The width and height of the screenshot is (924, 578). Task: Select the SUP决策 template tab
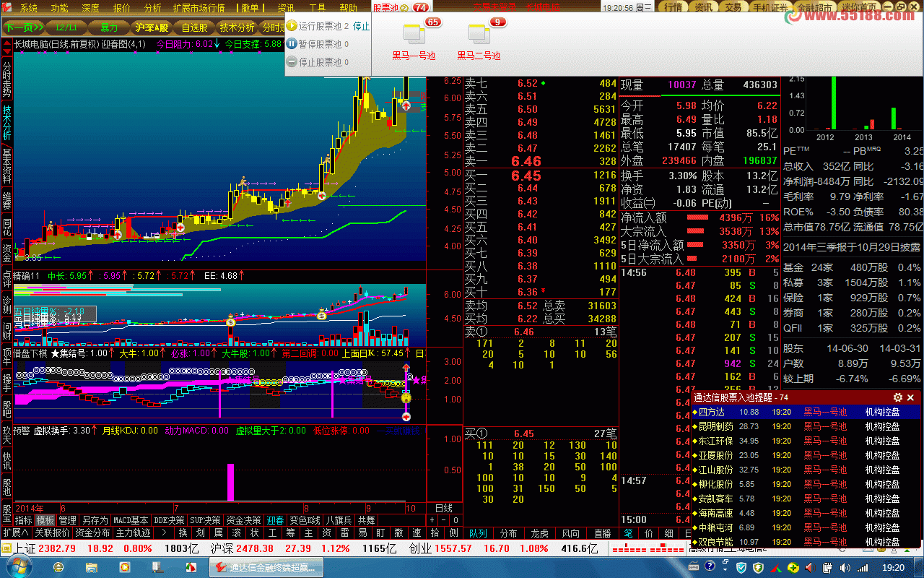tap(206, 519)
